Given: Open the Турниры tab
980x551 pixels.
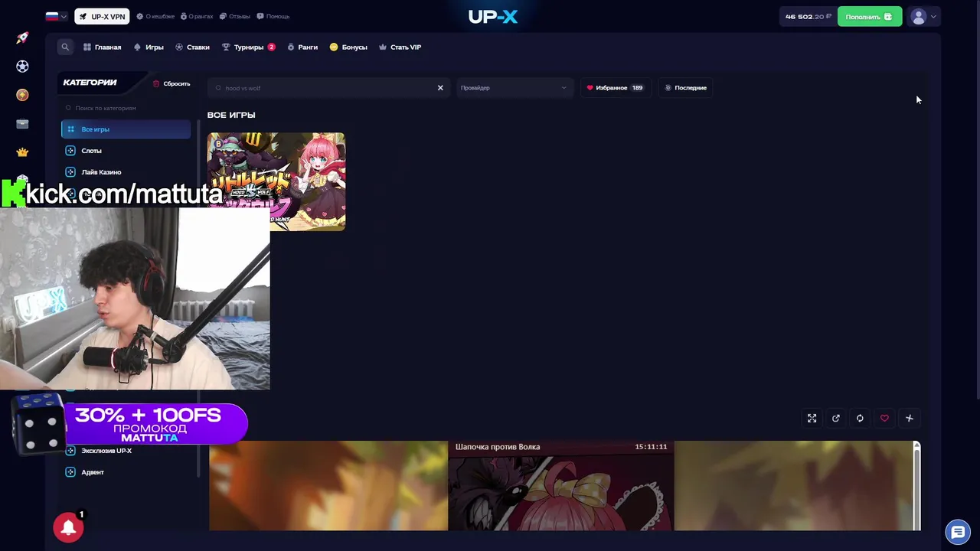Looking at the screenshot, I should pyautogui.click(x=248, y=47).
